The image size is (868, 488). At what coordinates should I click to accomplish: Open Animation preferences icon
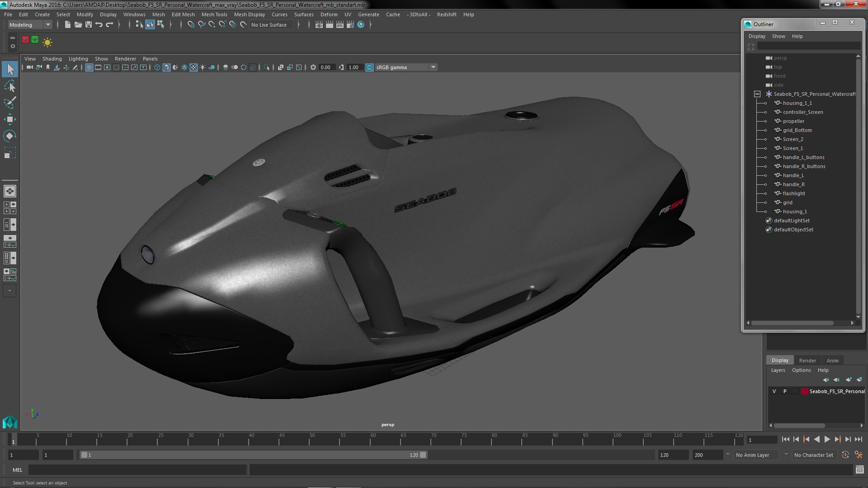pyautogui.click(x=859, y=455)
